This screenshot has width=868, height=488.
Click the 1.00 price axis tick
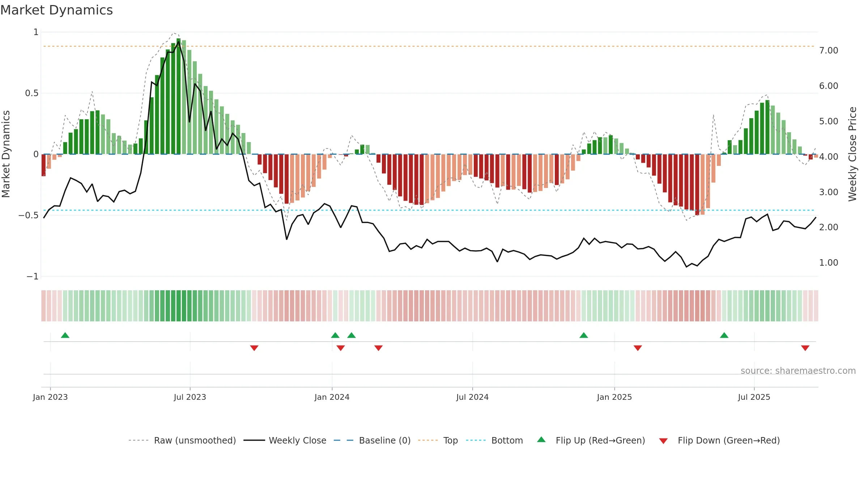point(829,262)
